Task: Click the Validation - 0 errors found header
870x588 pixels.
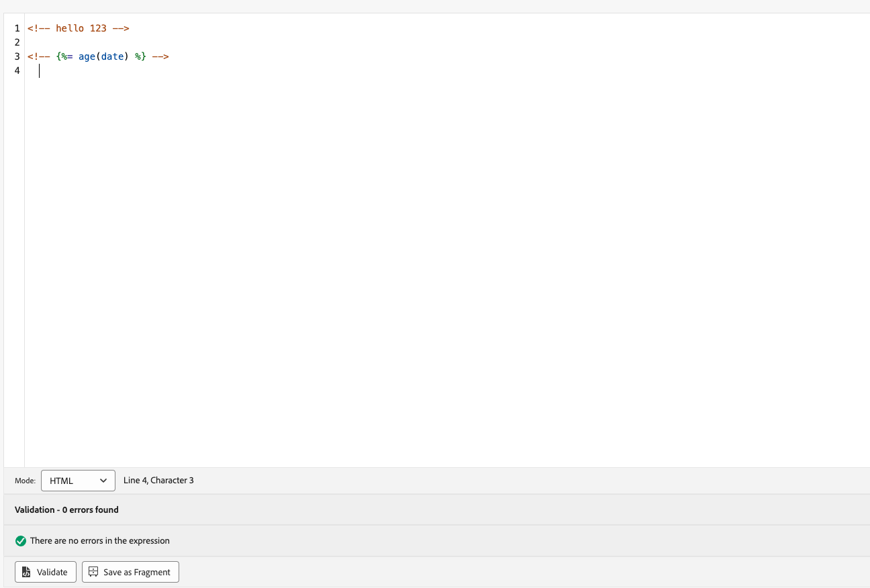Action: point(66,509)
